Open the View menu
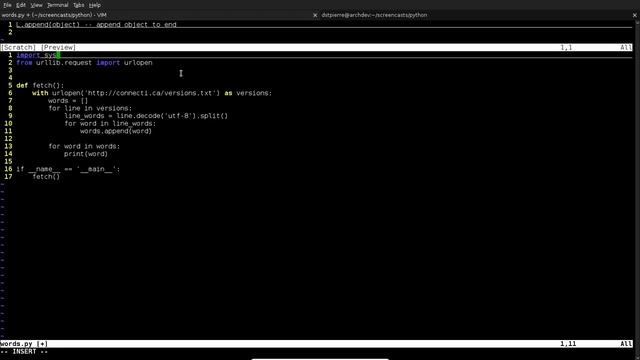The width and height of the screenshot is (640, 360). [36, 5]
